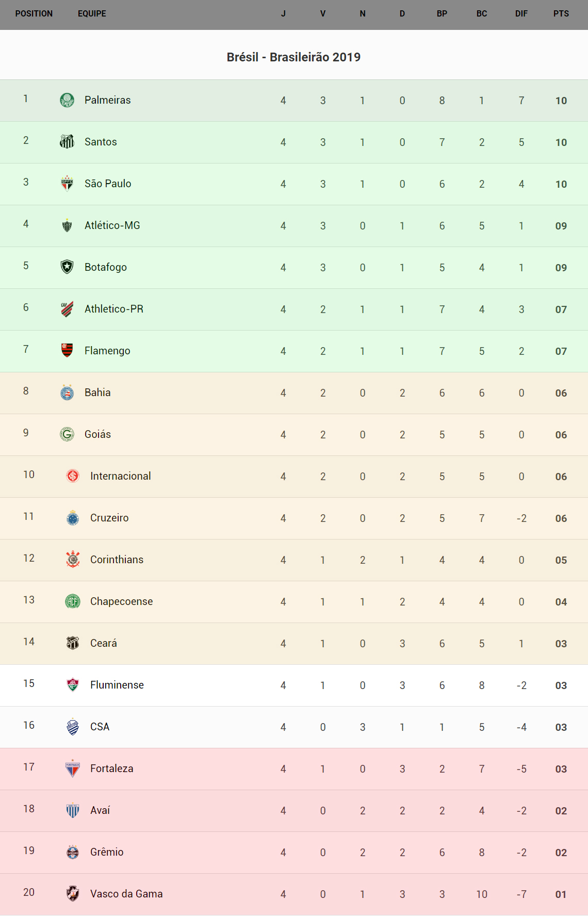Click the Internacional red crest icon
This screenshot has width=588, height=916.
pos(73,476)
